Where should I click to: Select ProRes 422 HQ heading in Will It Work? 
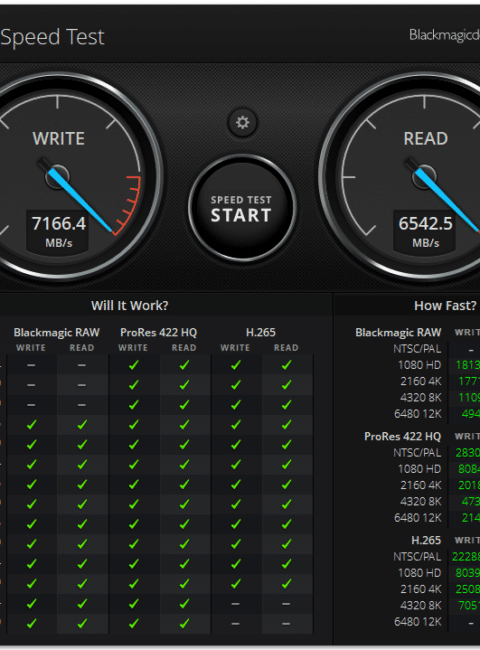(x=158, y=332)
